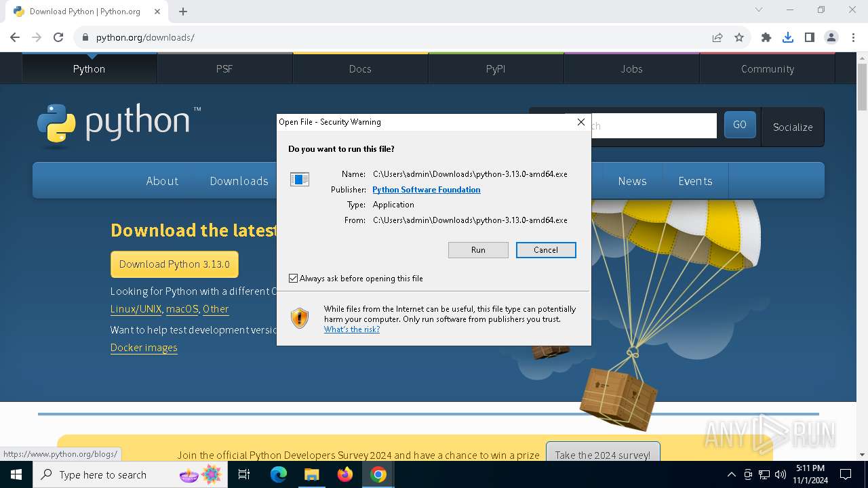Open File Explorer from the taskbar
Image resolution: width=868 pixels, height=488 pixels.
pos(312,474)
